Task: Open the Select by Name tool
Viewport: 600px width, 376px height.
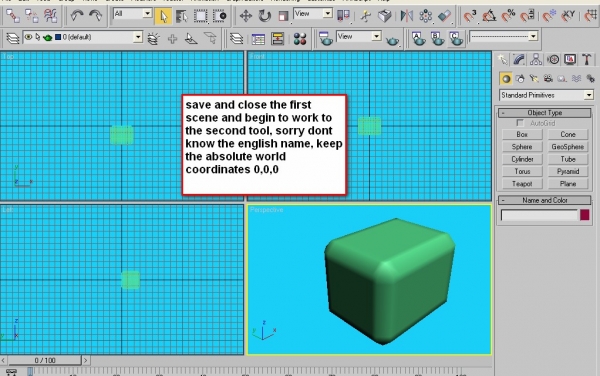Action: [182, 16]
